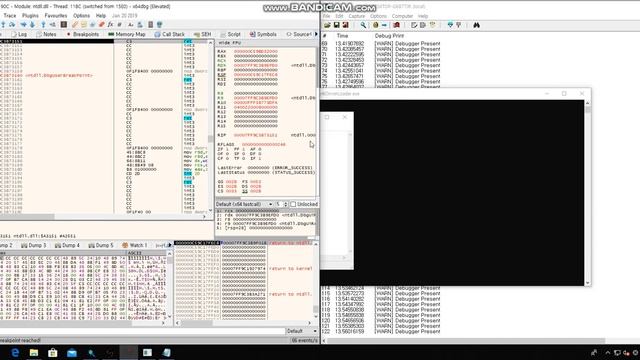Switch to the Symbols tab

[x=263, y=34]
